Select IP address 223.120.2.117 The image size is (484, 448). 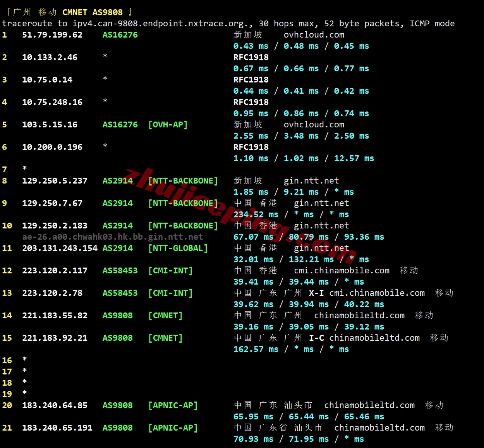click(x=55, y=271)
